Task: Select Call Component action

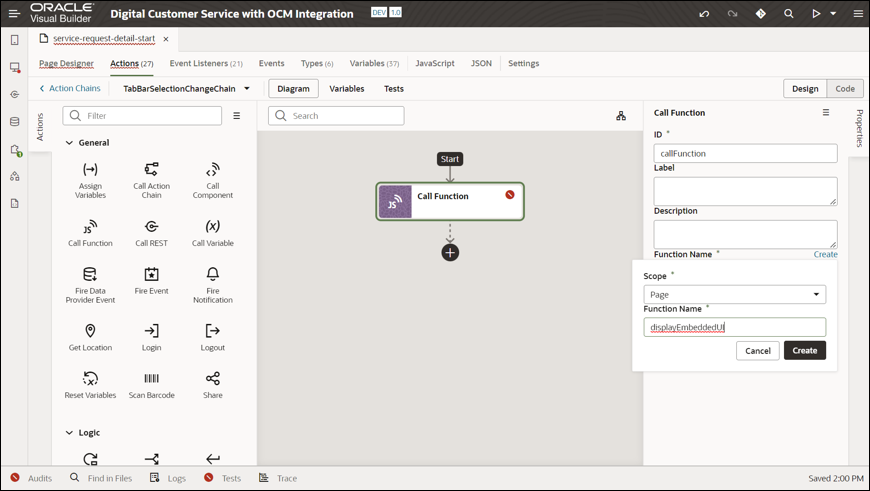Action: coord(213,180)
